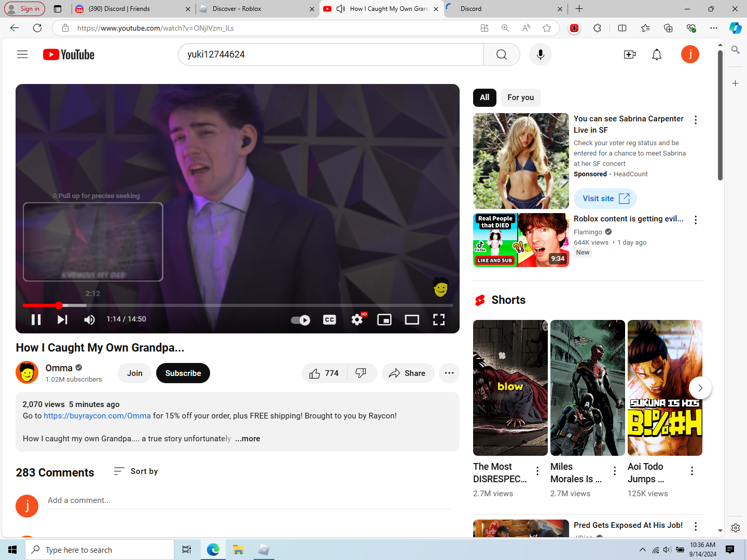Open the YouTube hamburger guide menu

pos(22,54)
